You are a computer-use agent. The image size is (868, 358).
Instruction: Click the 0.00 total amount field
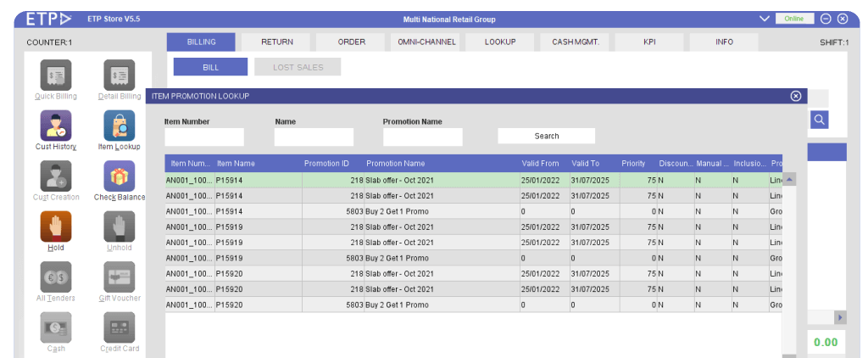tap(826, 342)
